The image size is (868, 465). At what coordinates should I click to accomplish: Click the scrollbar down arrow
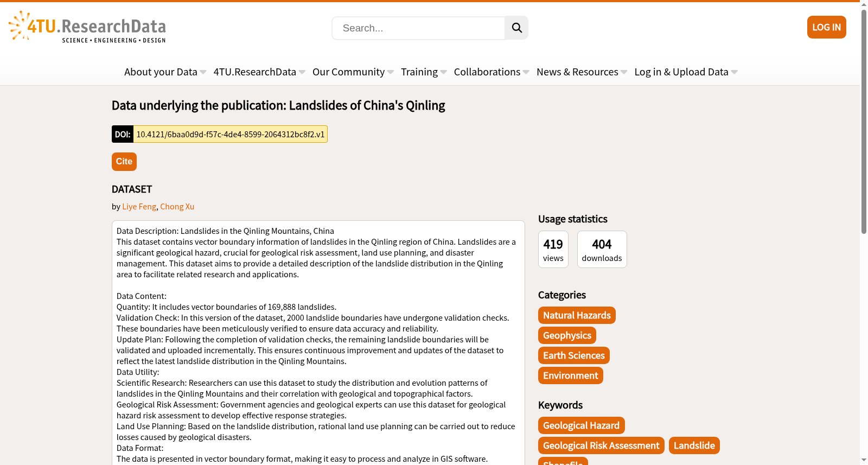[x=864, y=460]
